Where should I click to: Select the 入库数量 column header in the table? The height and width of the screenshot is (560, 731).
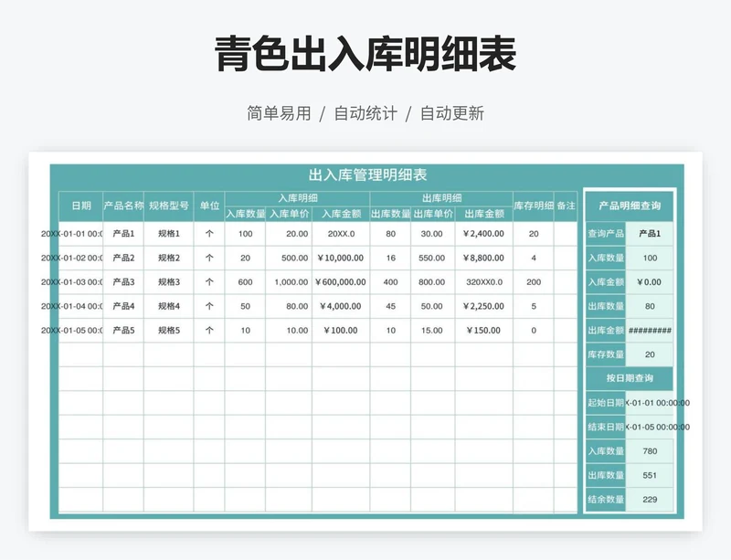(245, 214)
